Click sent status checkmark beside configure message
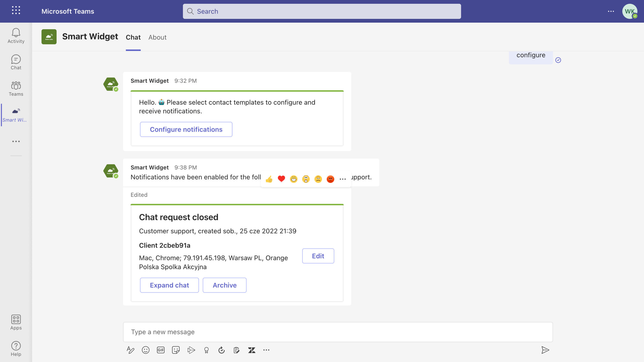This screenshot has width=644, height=362. (x=558, y=60)
